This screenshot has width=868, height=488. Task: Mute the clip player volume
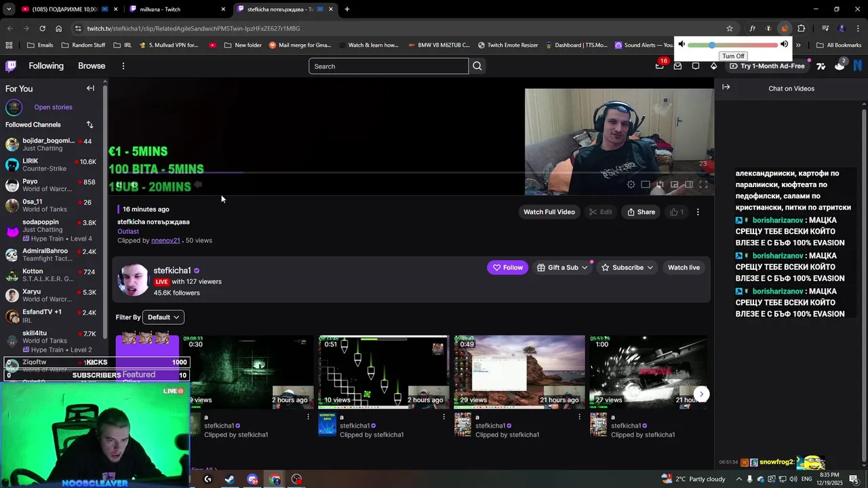(134, 184)
